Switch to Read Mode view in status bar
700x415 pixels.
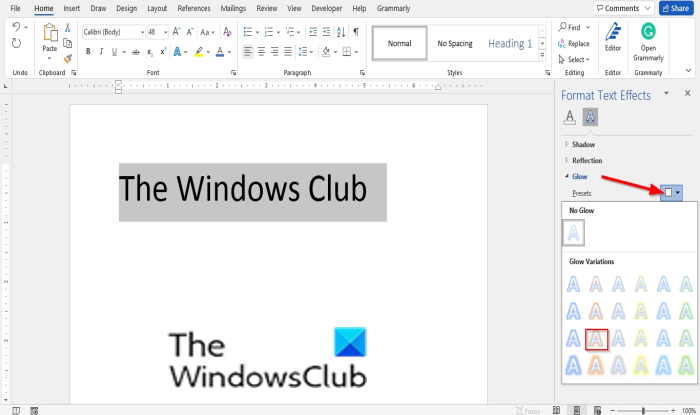pyautogui.click(x=556, y=410)
